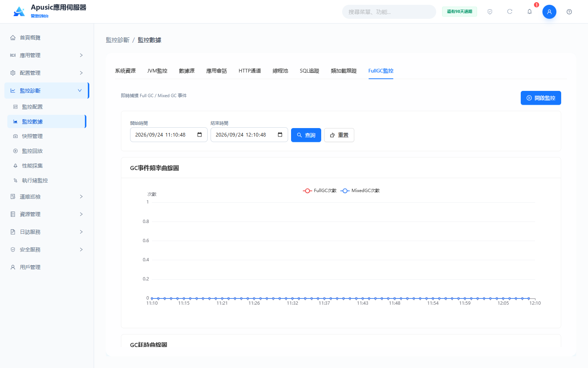Toggle FullGC次數 legend series
This screenshot has width=588, height=368.
coord(320,191)
